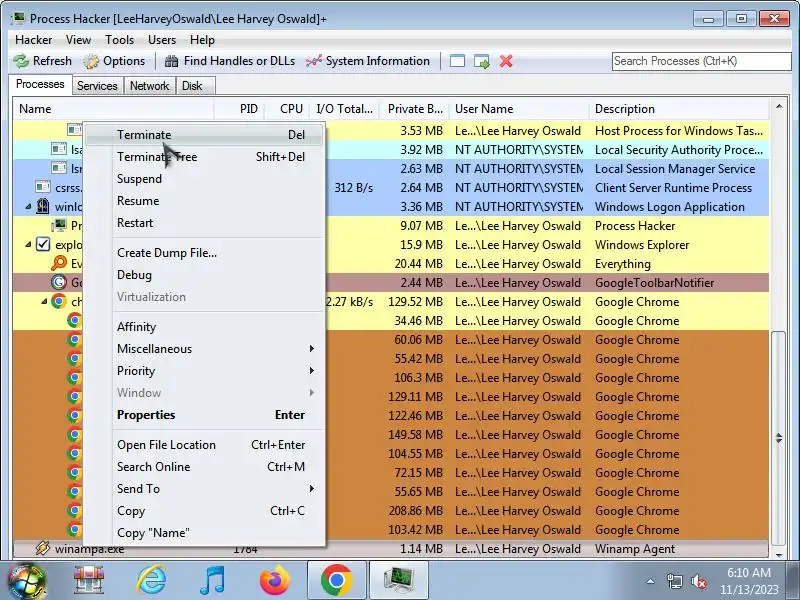Collapse the winlogon process tree
The width and height of the screenshot is (800, 600).
29,207
